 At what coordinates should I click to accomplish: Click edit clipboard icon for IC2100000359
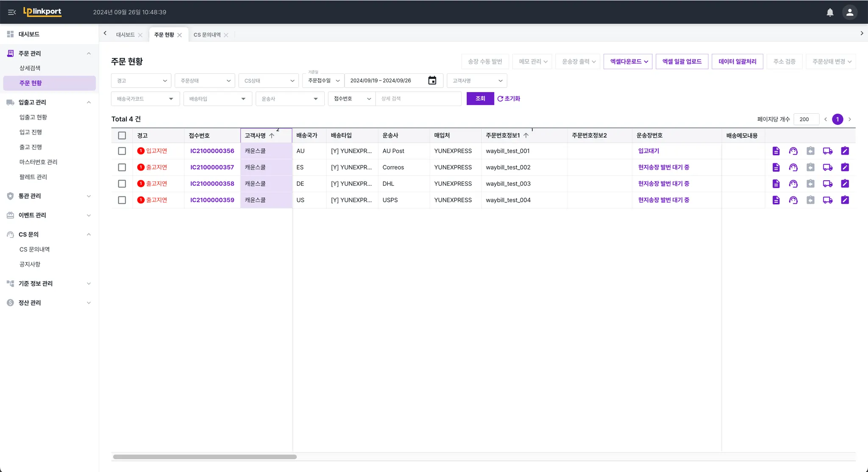[x=845, y=200]
